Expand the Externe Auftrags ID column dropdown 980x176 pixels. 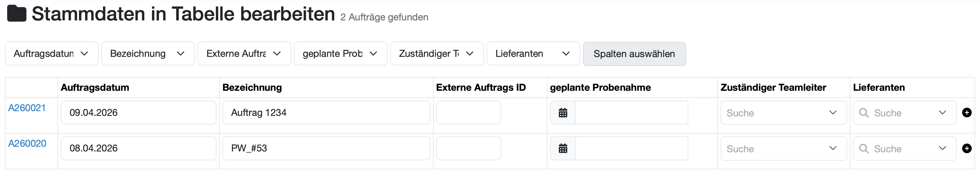(x=244, y=53)
